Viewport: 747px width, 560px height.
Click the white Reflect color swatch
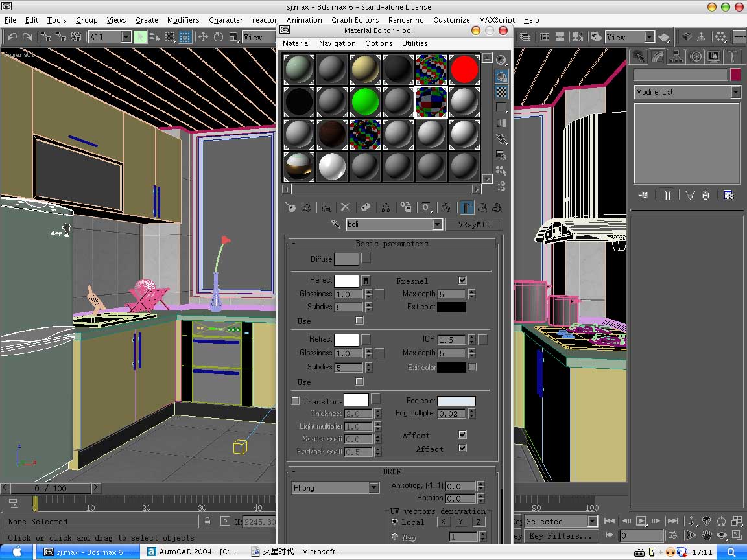coord(346,281)
